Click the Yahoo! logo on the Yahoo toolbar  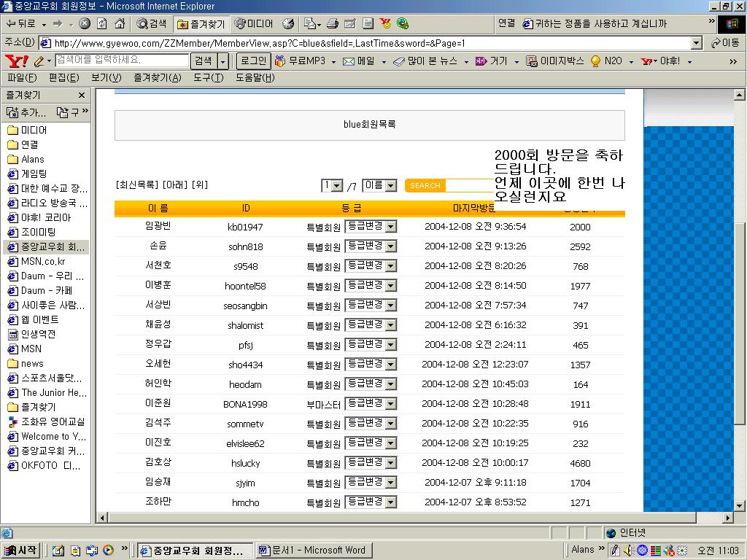pos(16,61)
